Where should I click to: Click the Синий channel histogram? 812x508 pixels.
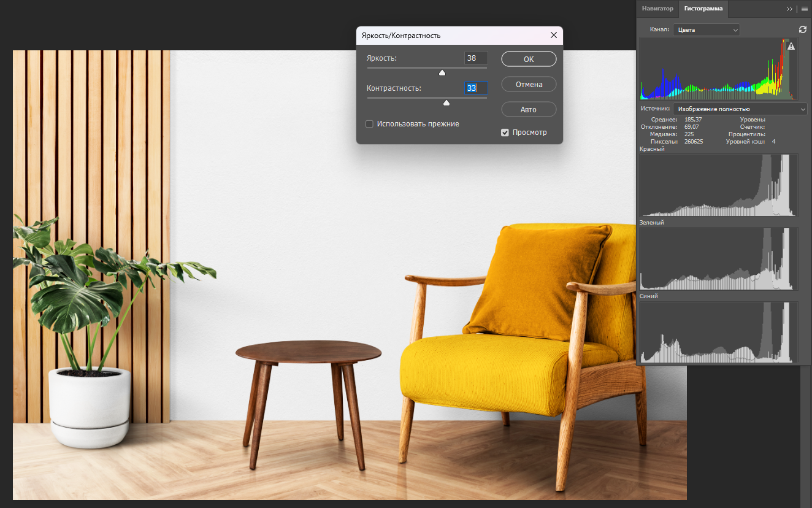[718, 332]
